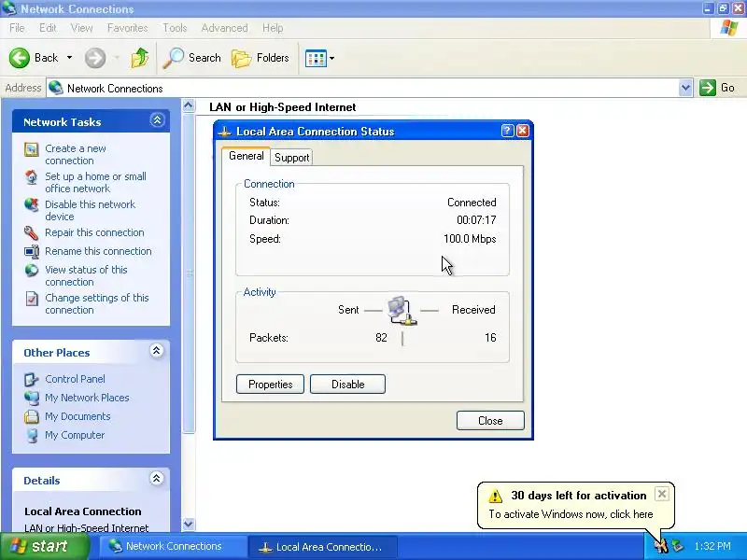Collapse the Other Places panel
This screenshot has height=560, width=747.
[x=156, y=351]
